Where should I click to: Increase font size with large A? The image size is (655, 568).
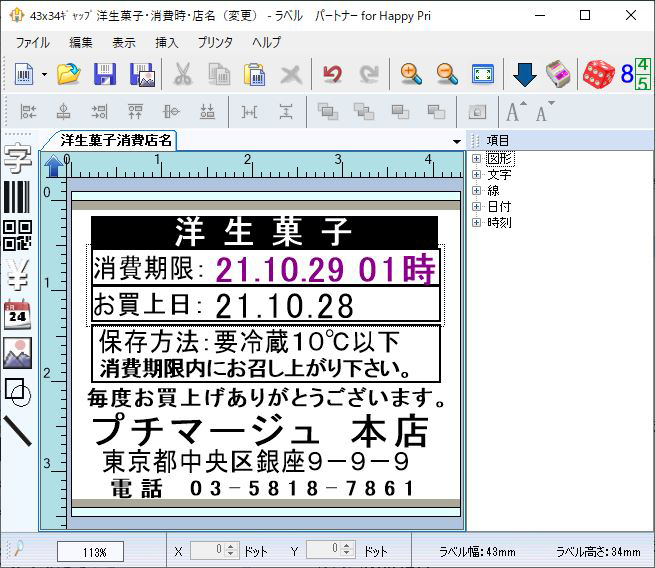pos(515,111)
